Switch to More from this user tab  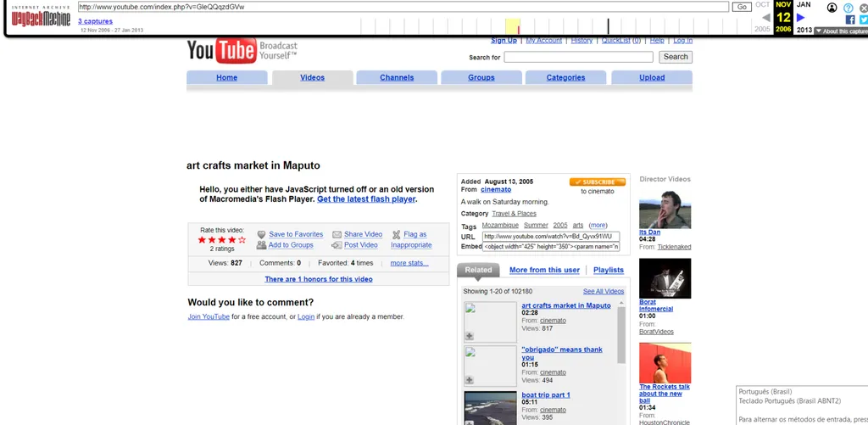pos(544,270)
